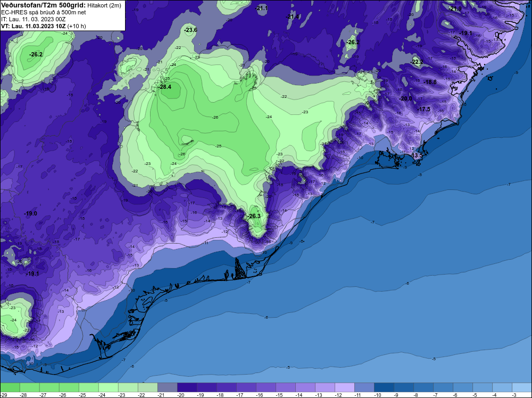Image resolution: width=532 pixels, height=398 pixels.
Task: Click the darkest indigo legend swatch labeled -20
Action: tap(187, 387)
